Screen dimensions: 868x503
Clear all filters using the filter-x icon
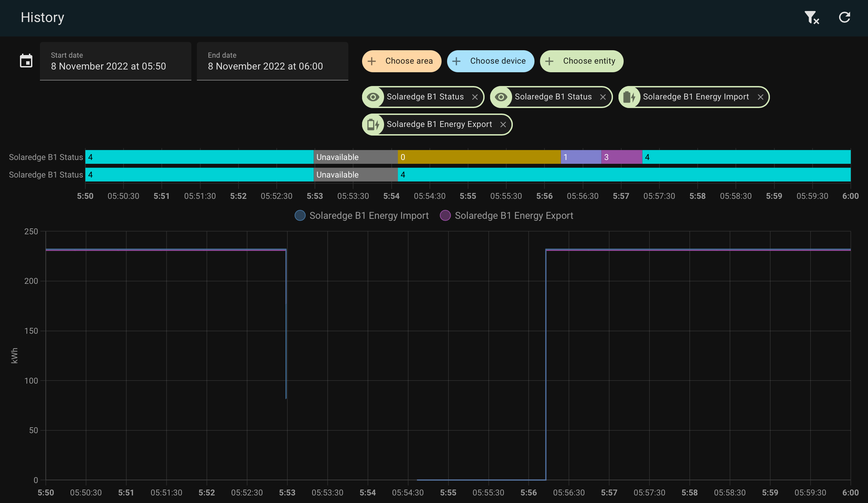812,17
